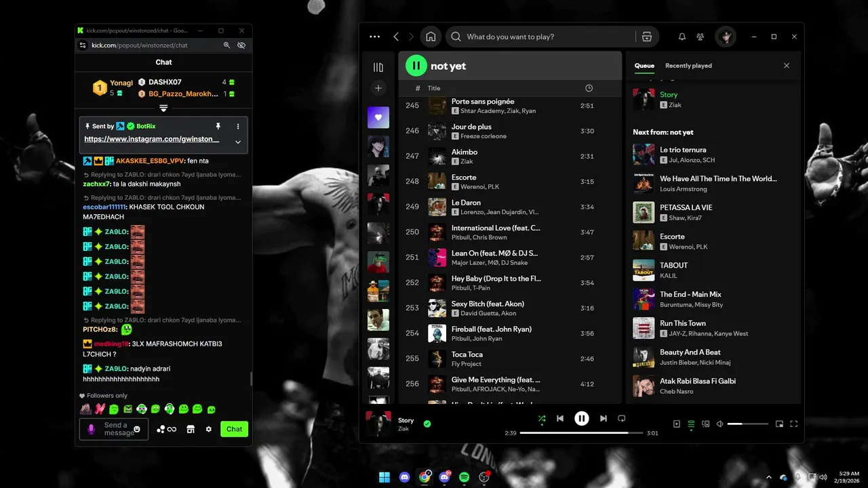Mute Spotify volume speaker icon
Screen dimensions: 868x488
click(720, 424)
